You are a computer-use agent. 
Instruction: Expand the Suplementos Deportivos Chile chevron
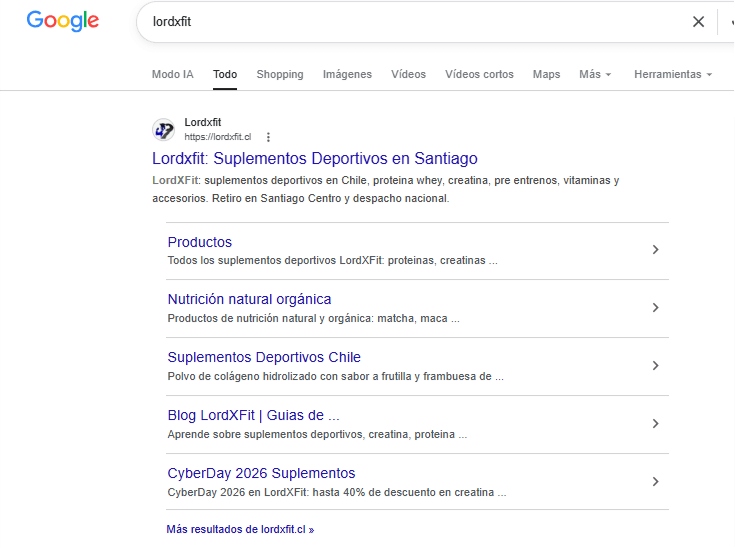coord(655,366)
